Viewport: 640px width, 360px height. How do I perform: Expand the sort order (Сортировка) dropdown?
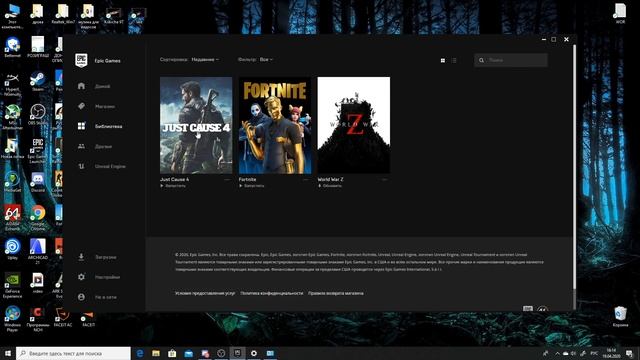tap(205, 60)
